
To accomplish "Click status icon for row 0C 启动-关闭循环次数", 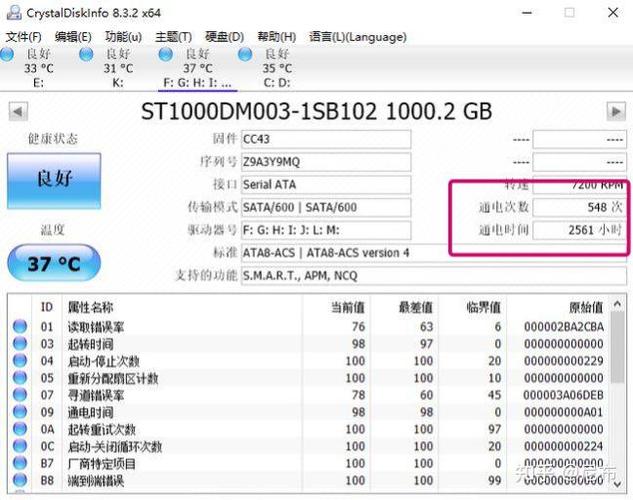I will click(x=20, y=446).
